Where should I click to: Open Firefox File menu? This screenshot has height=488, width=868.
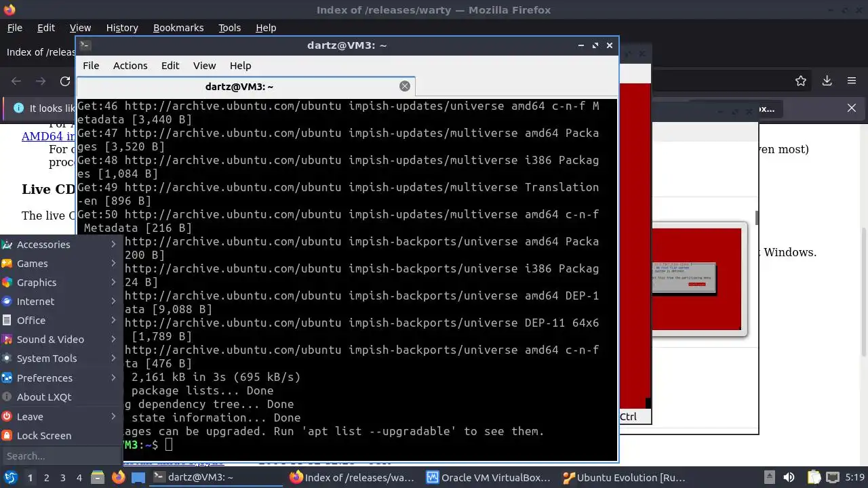(x=14, y=28)
